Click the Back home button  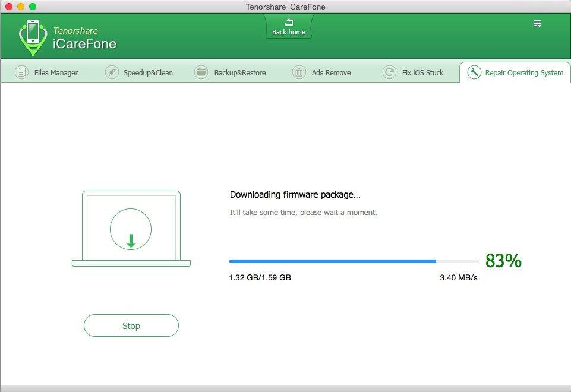[x=289, y=26]
